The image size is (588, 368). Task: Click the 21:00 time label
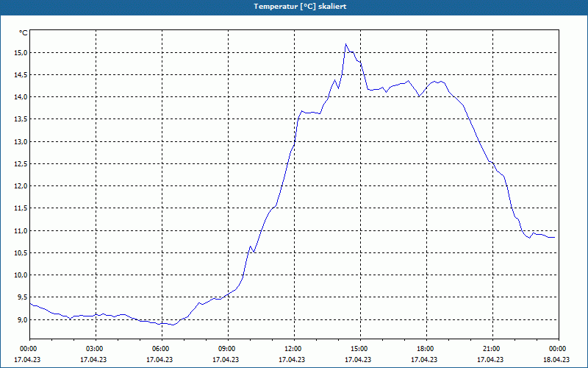click(492, 349)
